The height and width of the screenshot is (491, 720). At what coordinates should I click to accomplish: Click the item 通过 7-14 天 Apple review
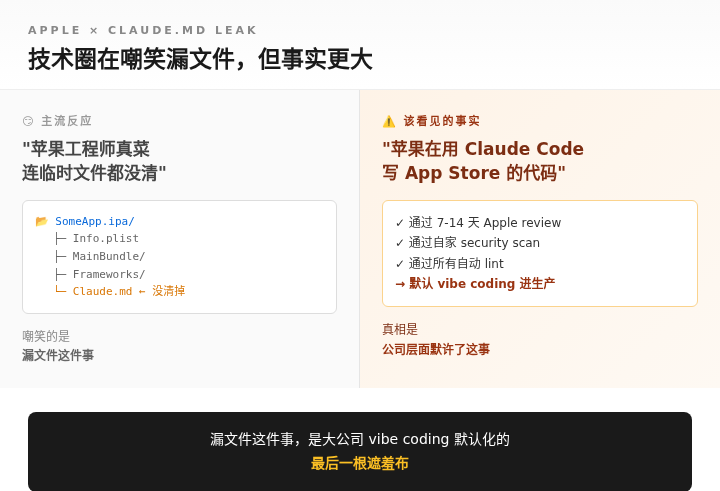478,223
